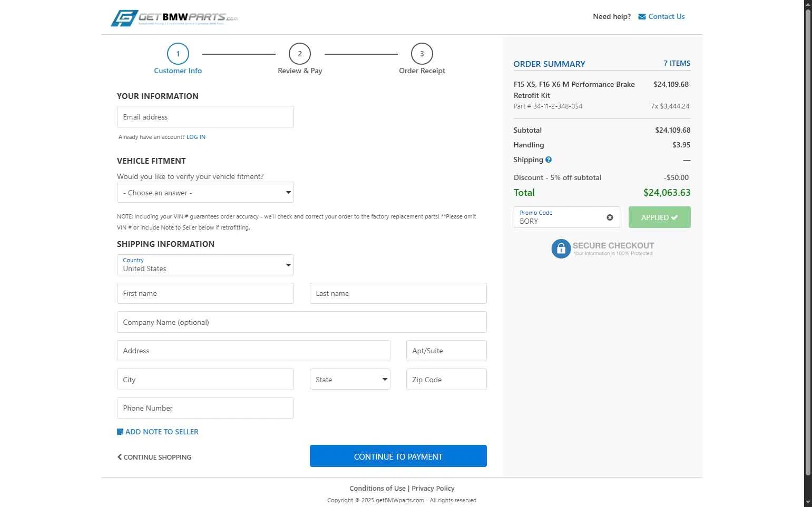Image resolution: width=812 pixels, height=507 pixels.
Task: Go back via Continue Shopping link
Action: (x=154, y=457)
